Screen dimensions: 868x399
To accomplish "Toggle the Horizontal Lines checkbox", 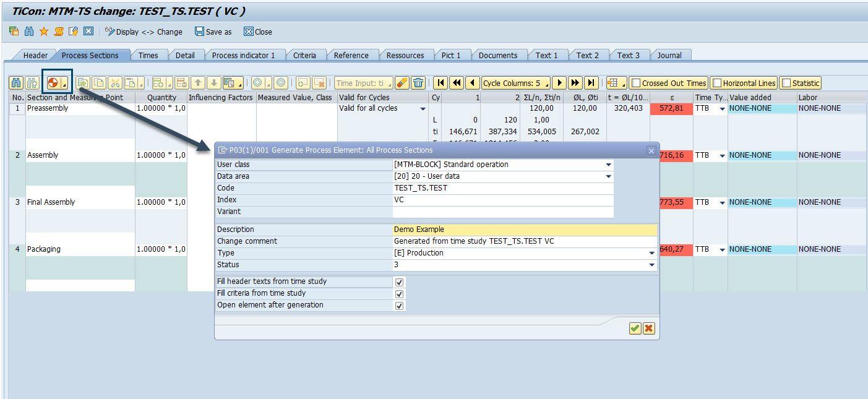I will [x=717, y=84].
